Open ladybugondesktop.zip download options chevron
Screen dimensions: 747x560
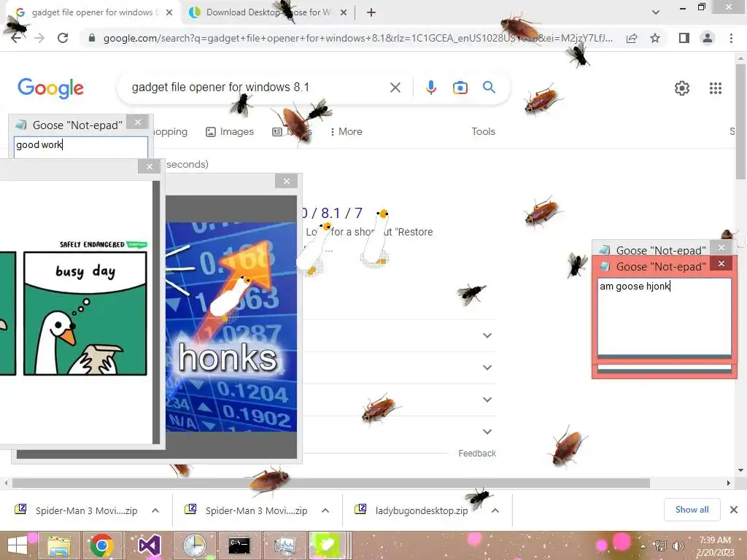click(495, 510)
